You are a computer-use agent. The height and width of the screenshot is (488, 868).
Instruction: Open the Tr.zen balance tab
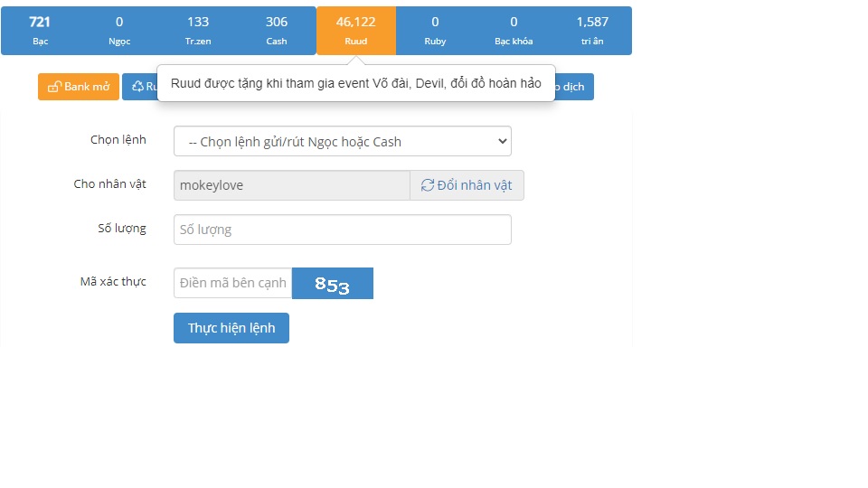tap(198, 31)
